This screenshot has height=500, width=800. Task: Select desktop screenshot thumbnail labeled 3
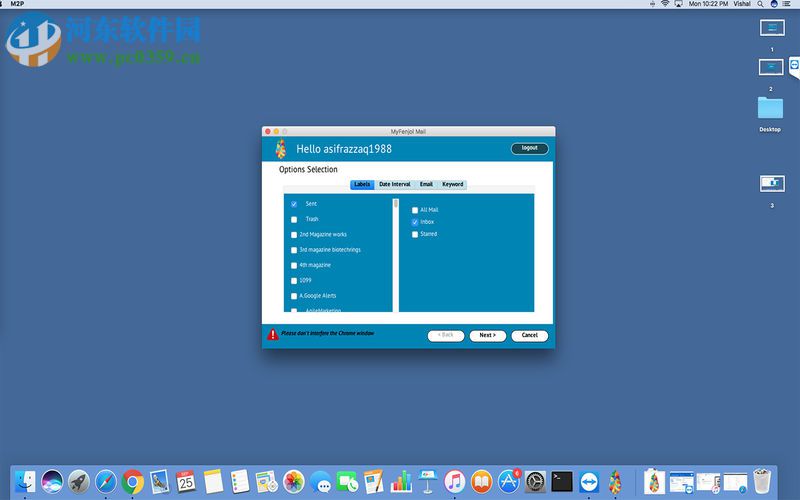tap(772, 183)
